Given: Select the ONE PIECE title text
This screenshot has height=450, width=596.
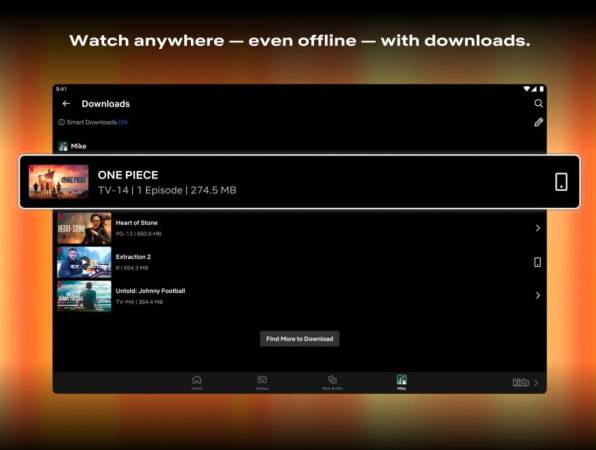Looking at the screenshot, I should point(128,175).
